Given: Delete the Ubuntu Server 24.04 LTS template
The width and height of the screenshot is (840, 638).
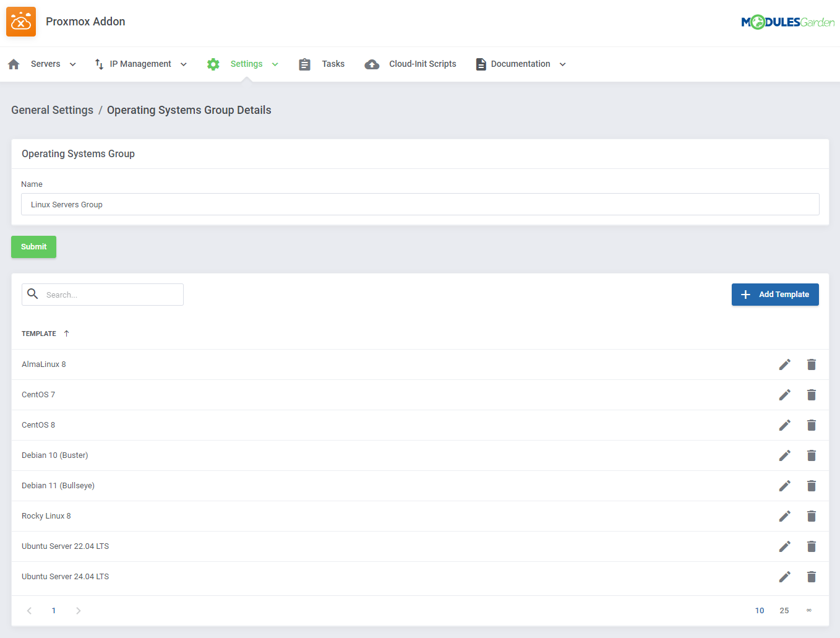Looking at the screenshot, I should point(812,577).
